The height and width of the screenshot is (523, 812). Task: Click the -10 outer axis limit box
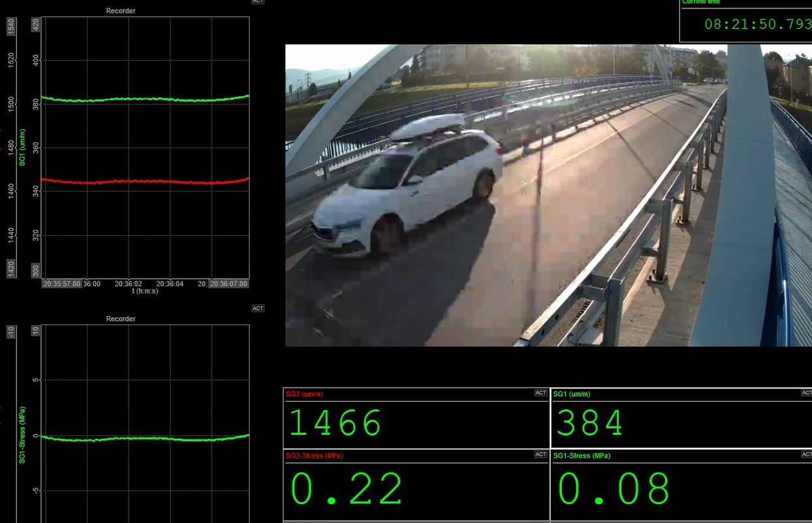[10, 332]
